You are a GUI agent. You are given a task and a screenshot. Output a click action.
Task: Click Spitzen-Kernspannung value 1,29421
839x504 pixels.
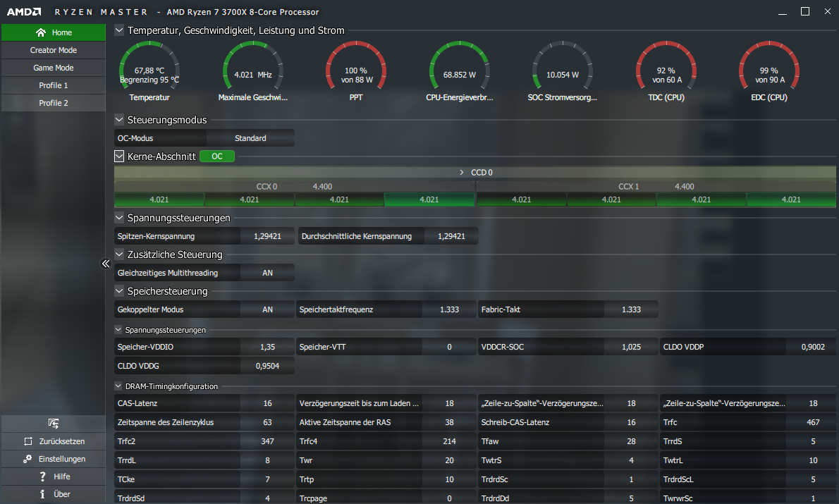(x=267, y=236)
